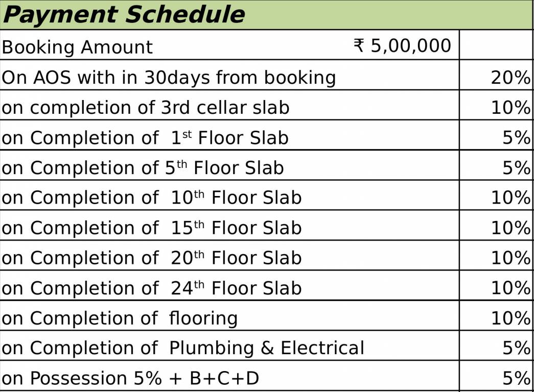Click percentage cell for 3rd cellar slab

tap(510, 108)
